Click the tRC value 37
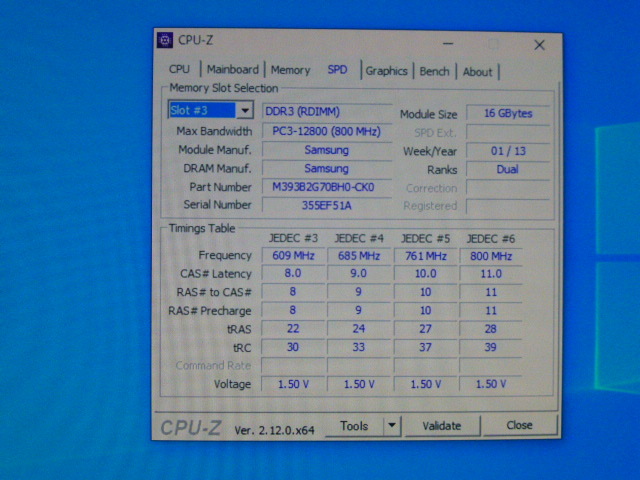 click(425, 347)
